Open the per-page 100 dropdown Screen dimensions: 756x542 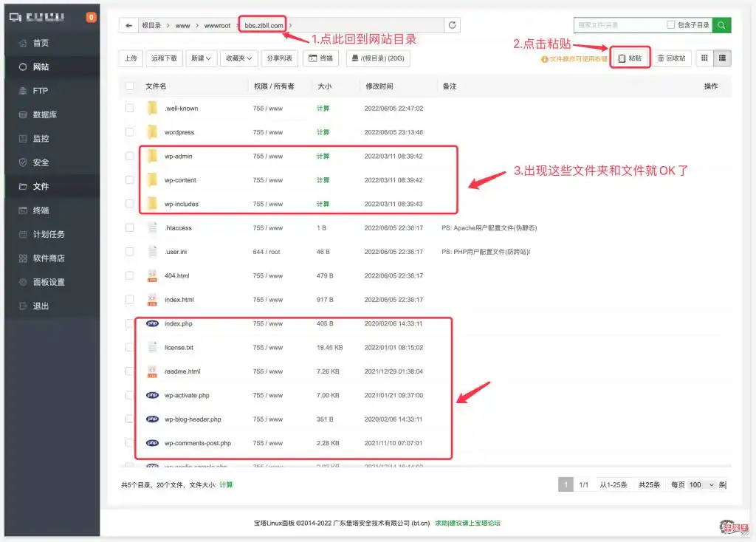tap(701, 484)
